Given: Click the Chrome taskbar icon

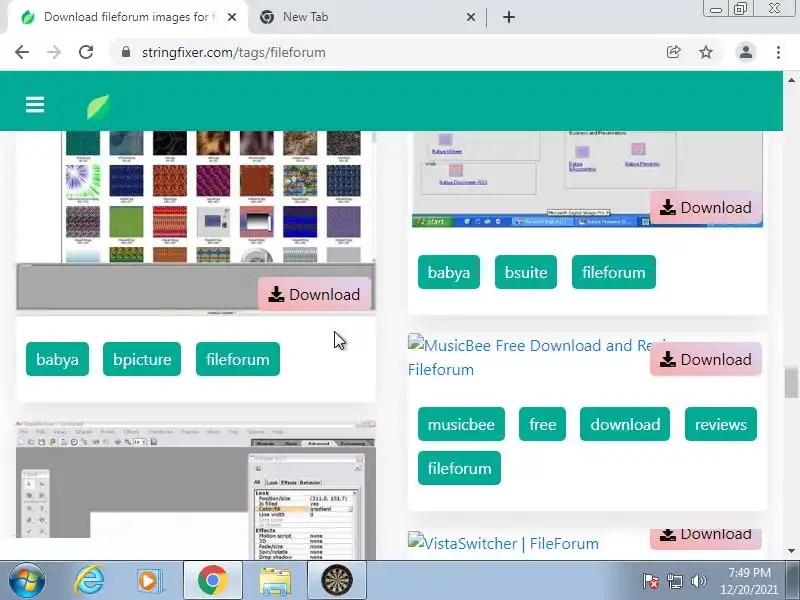Looking at the screenshot, I should click(212, 580).
